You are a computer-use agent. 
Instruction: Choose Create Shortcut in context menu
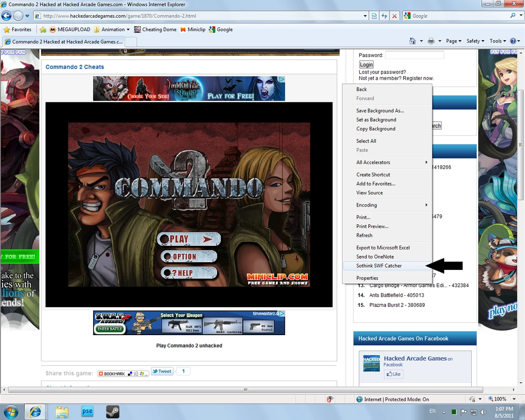[x=387, y=175]
